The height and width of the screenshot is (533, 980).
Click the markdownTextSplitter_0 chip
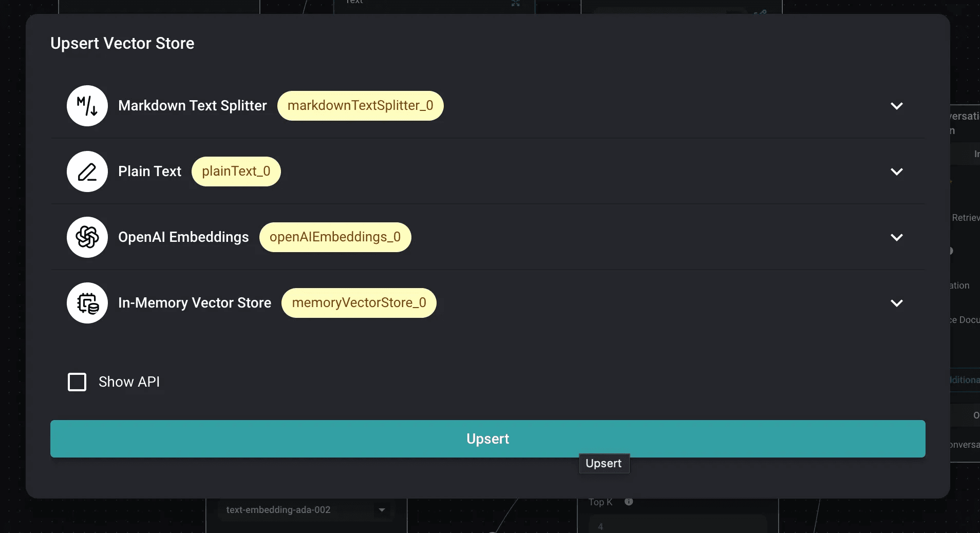click(360, 106)
